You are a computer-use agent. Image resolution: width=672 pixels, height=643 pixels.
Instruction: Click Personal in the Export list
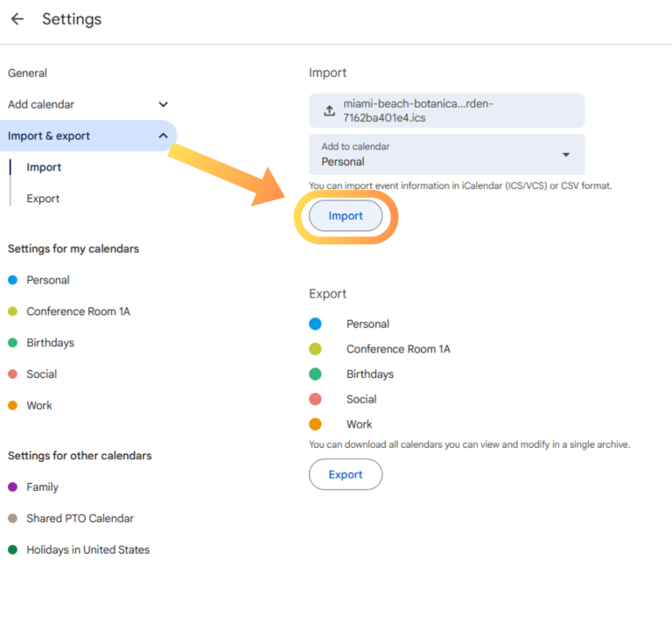point(367,325)
